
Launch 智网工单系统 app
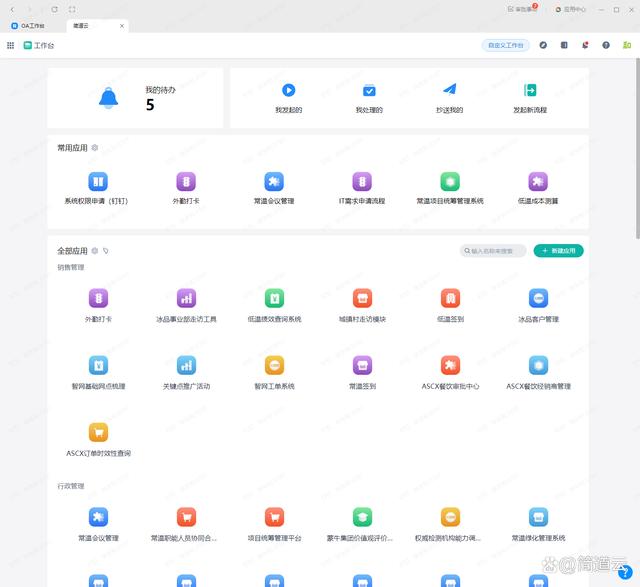(x=274, y=365)
